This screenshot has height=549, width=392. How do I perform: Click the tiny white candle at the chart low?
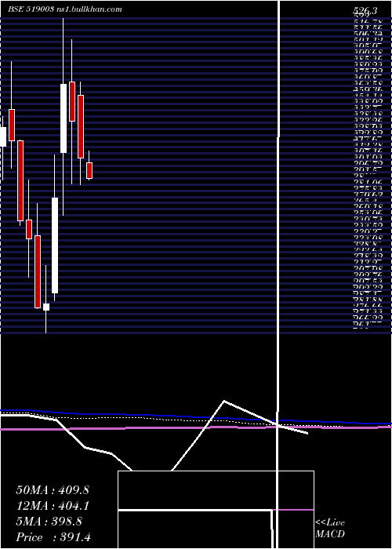coord(45,307)
